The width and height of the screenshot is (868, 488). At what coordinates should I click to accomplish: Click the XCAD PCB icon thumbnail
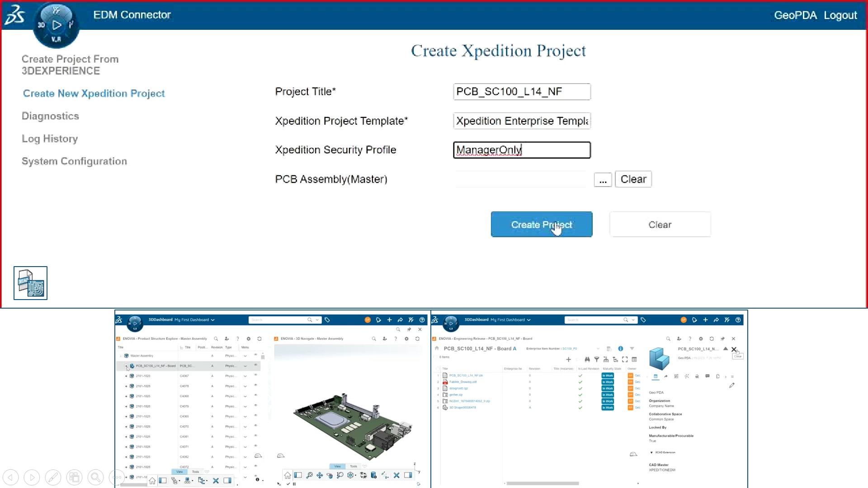point(30,283)
